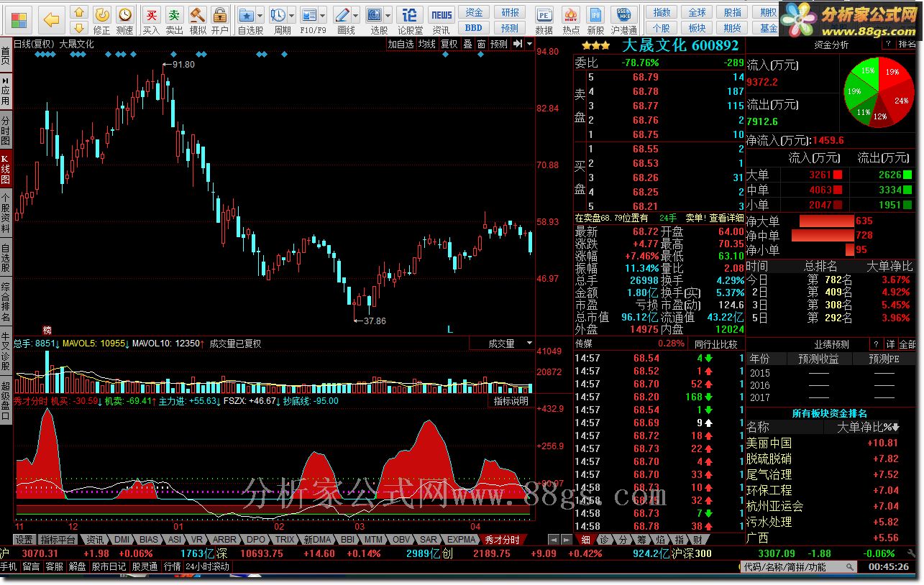
Task: Click 查看详细 link in order book
Action: tap(726, 218)
